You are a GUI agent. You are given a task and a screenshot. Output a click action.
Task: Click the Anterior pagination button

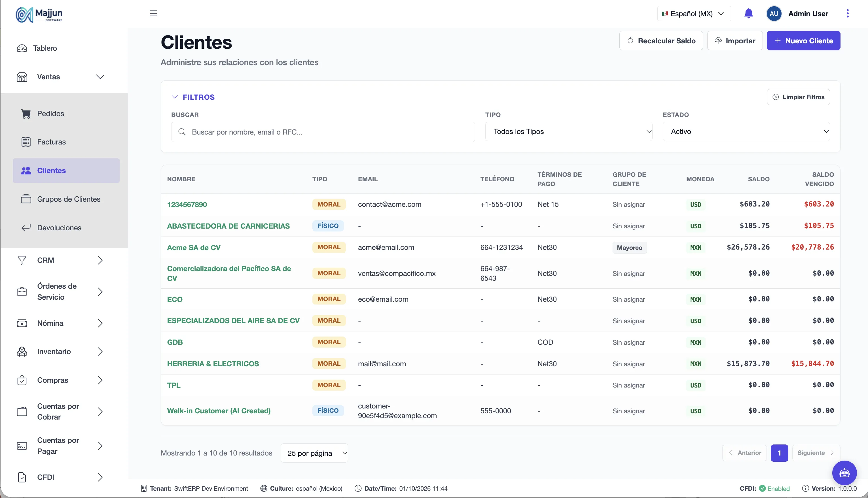click(x=744, y=453)
